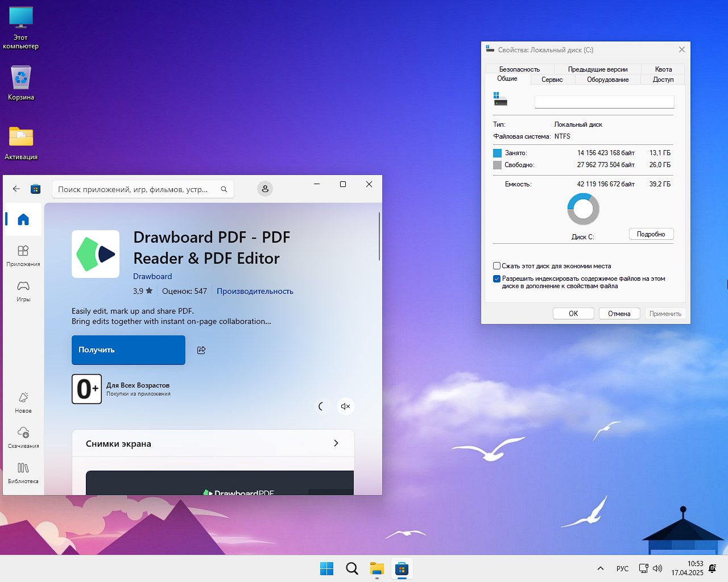The image size is (728, 582).
Task: Click the Drawboard PDF screenshot thumbnail
Action: 220,483
